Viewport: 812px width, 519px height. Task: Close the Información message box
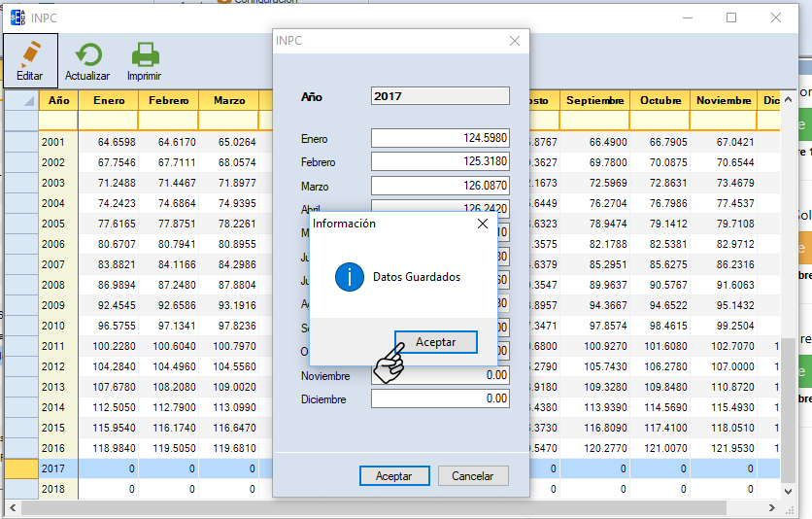(x=483, y=224)
